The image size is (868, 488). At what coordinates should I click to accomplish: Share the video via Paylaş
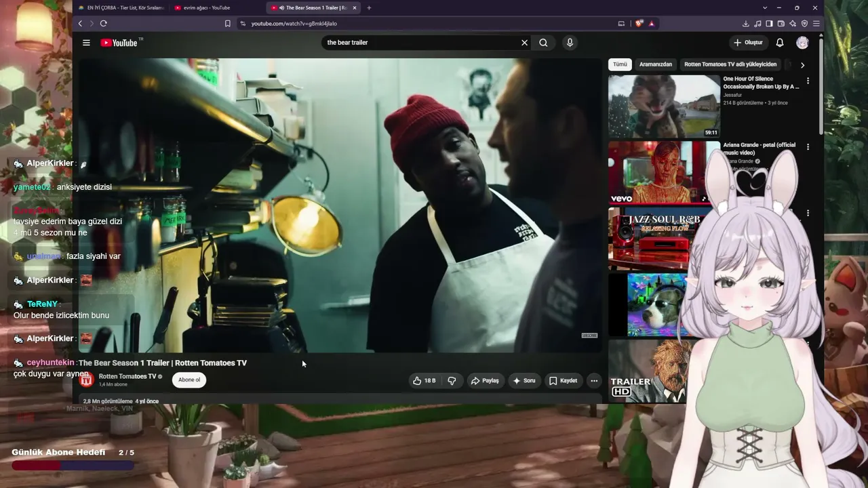pyautogui.click(x=485, y=381)
